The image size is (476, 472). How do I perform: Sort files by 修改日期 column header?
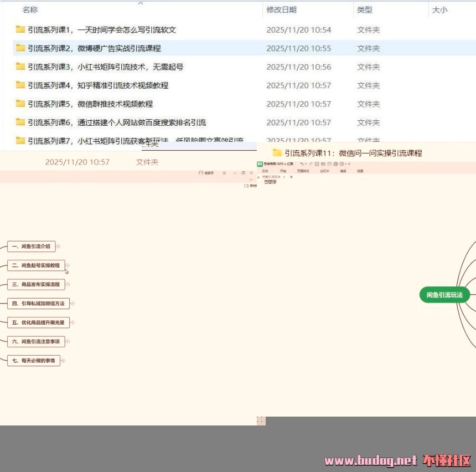281,10
